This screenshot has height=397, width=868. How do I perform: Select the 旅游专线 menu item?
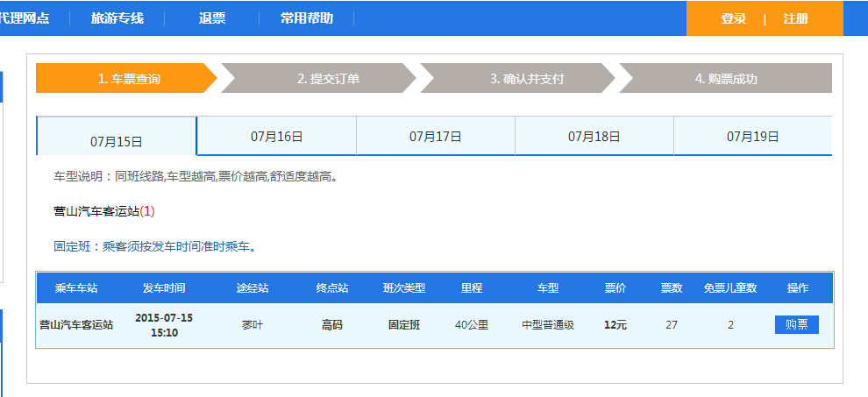117,18
